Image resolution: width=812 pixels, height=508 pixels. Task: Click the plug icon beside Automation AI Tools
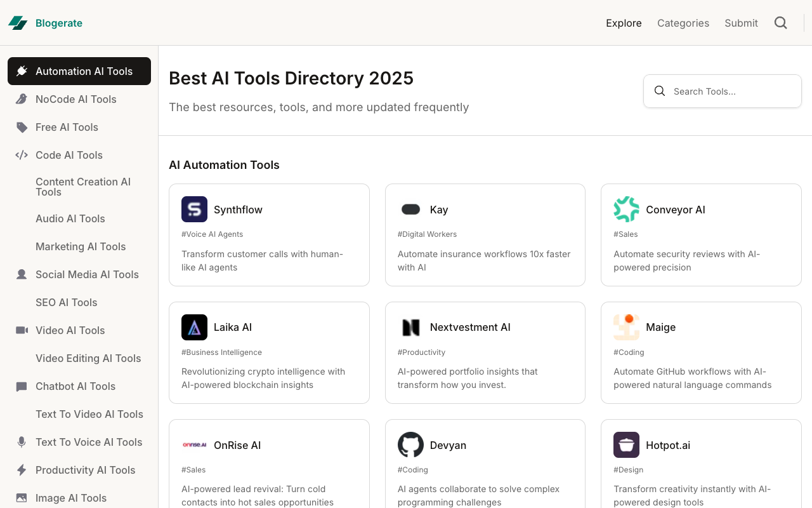[22, 71]
